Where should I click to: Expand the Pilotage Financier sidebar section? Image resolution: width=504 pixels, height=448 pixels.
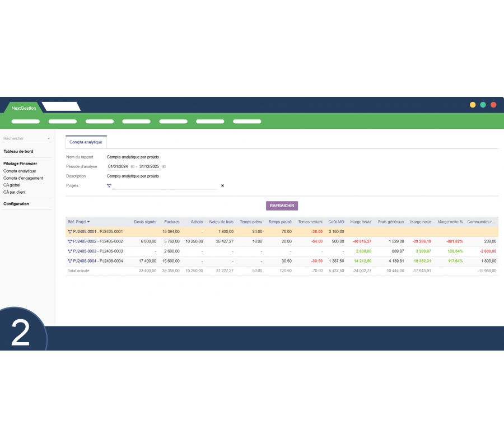pos(20,164)
